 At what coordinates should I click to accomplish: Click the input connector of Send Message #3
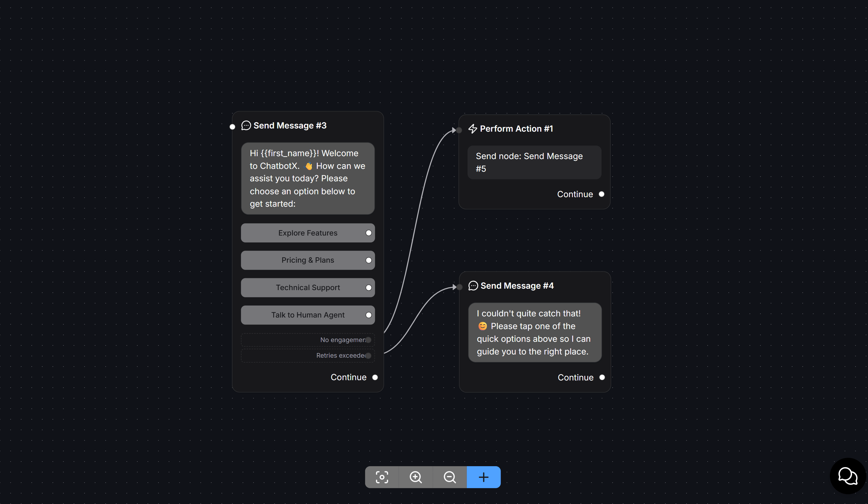click(233, 127)
